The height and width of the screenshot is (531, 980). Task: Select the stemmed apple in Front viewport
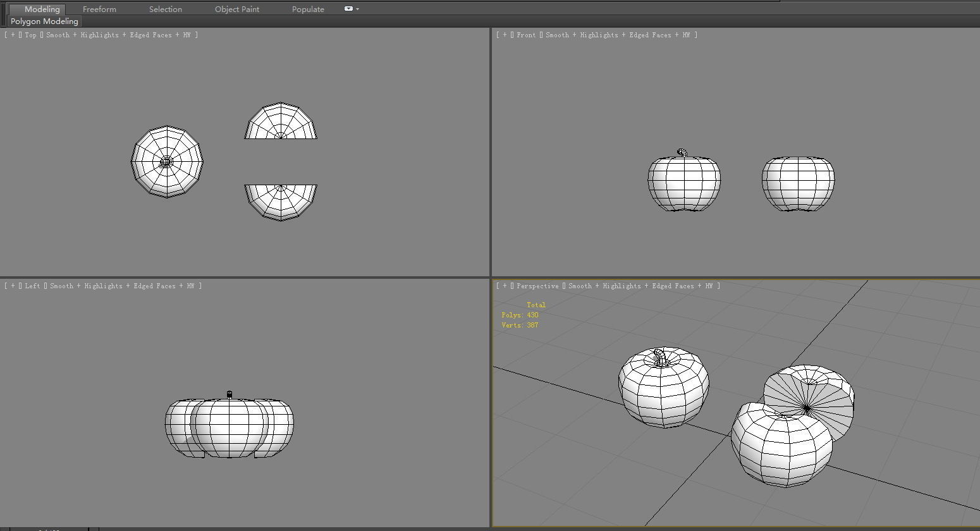(684, 185)
